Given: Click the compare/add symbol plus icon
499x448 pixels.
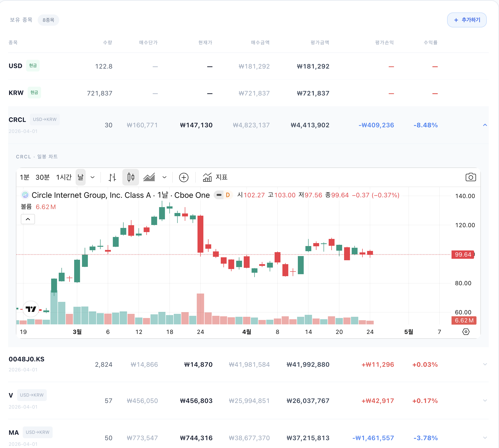Looking at the screenshot, I should click(184, 177).
